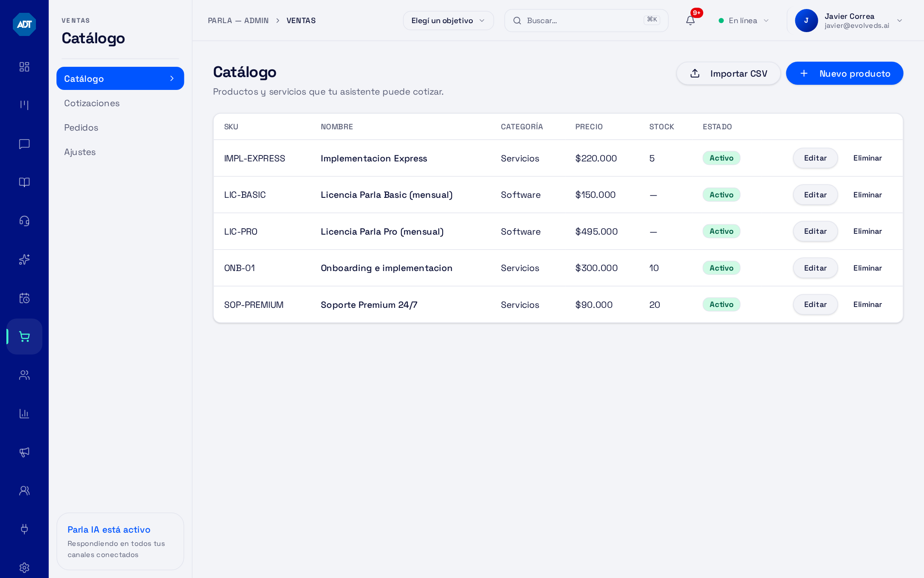Screen dimensions: 924x578
Task: Click the ADT logo icon
Action: (24, 24)
